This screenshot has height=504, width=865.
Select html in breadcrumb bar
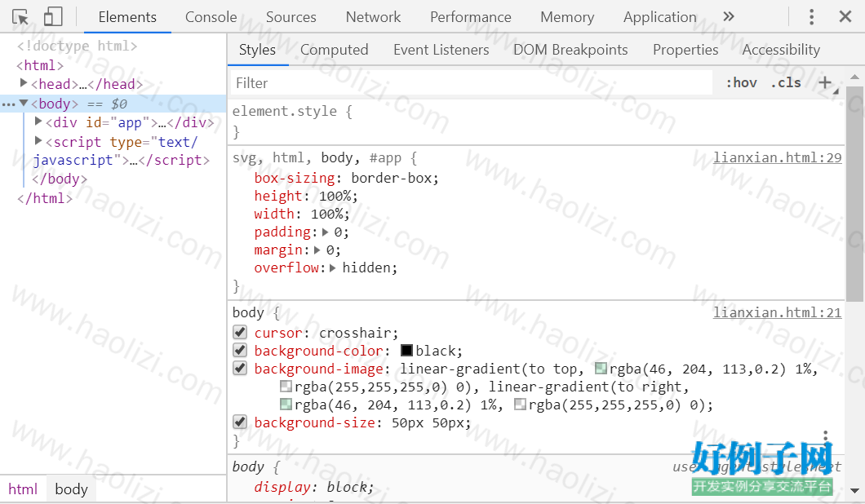(23, 489)
